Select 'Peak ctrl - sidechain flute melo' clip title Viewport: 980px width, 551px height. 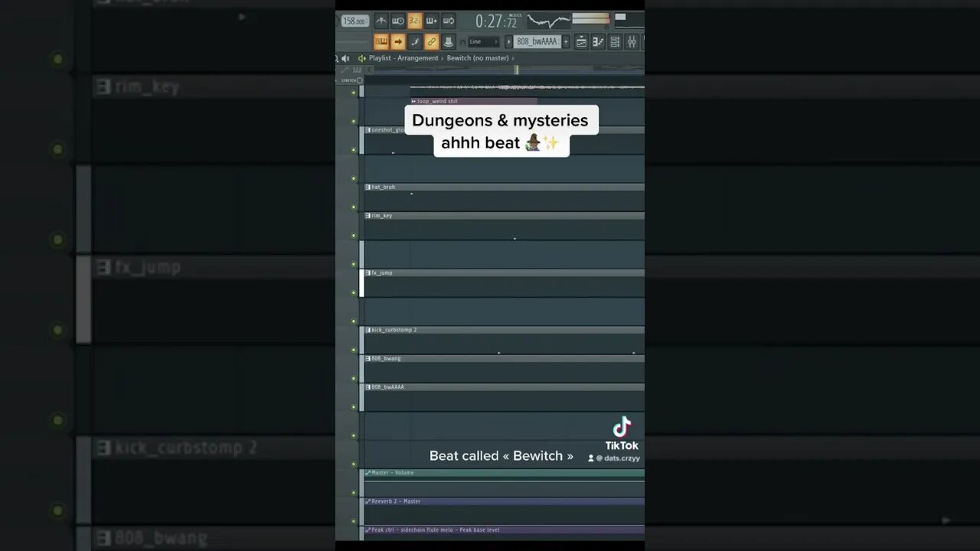click(x=413, y=530)
